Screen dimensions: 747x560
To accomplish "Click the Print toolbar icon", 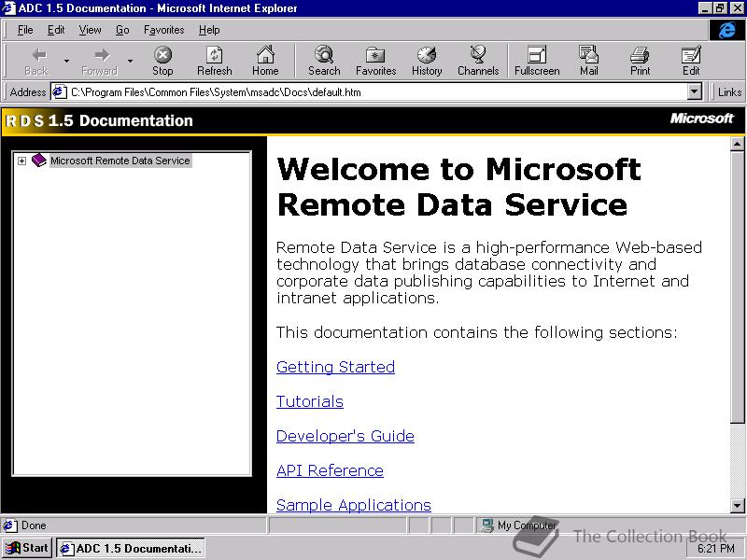I will [640, 55].
